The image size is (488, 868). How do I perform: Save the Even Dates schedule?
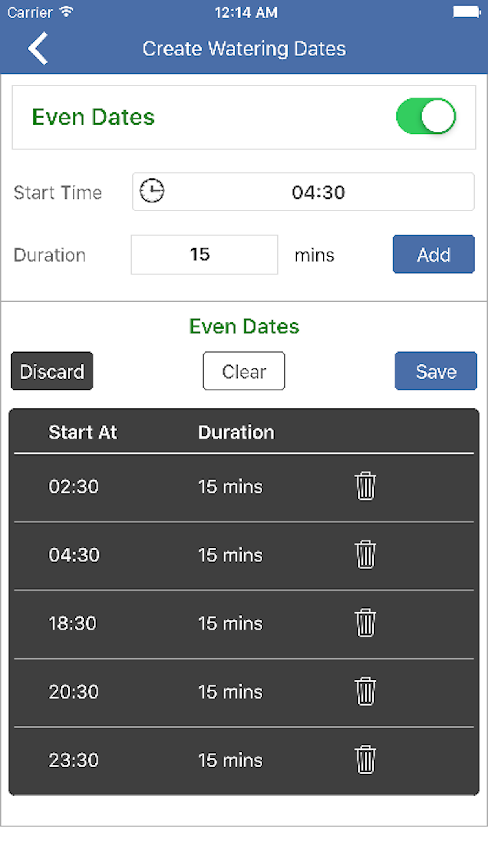pos(436,371)
